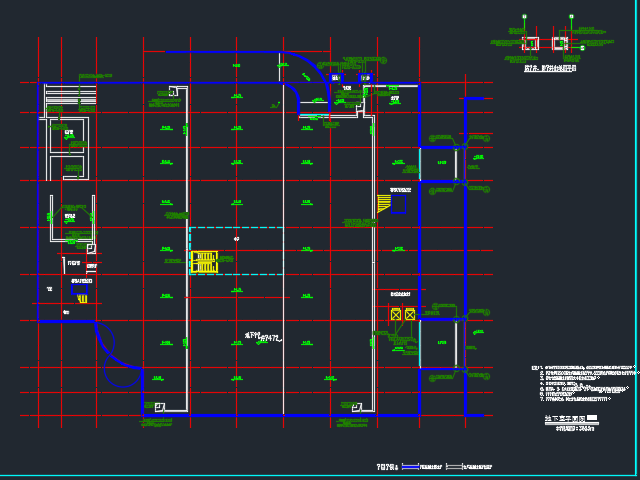
Task: Select the upper-right blue framed shaft opening
Action: [441, 162]
